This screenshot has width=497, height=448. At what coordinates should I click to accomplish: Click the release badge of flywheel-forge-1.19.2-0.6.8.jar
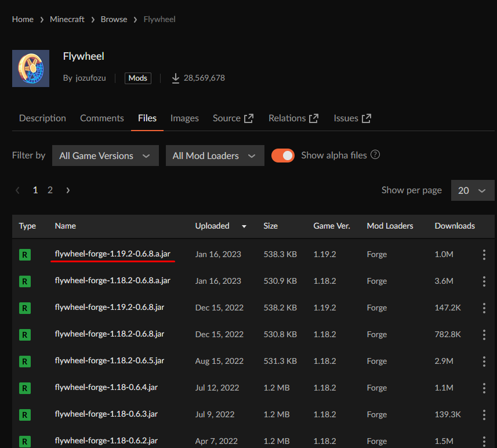click(x=25, y=308)
